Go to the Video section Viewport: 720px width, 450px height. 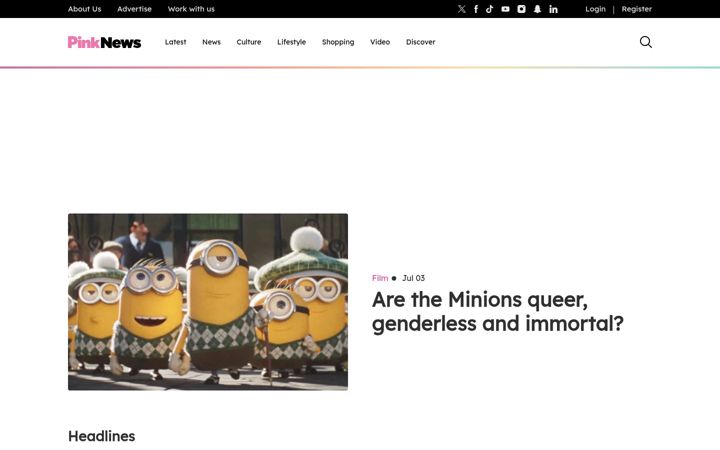tap(380, 42)
